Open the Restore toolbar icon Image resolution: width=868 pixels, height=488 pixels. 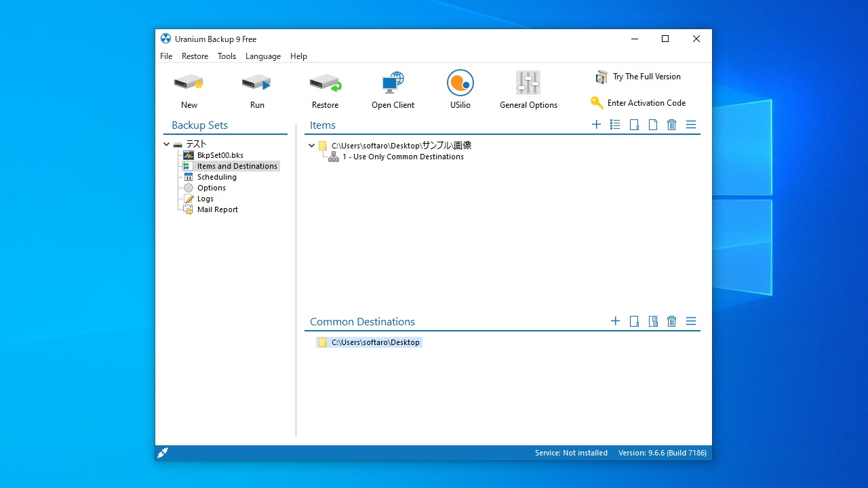click(325, 83)
